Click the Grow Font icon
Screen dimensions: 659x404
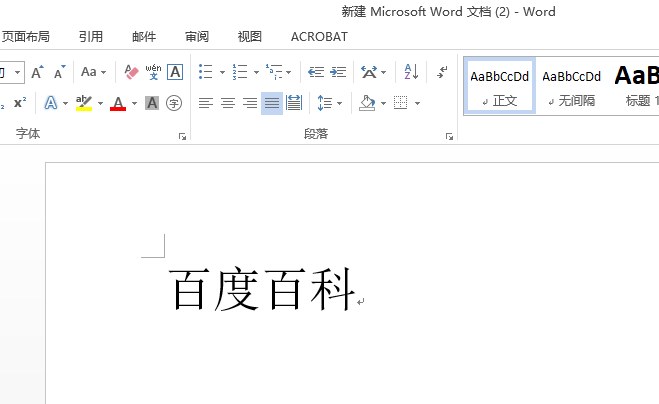[37, 72]
